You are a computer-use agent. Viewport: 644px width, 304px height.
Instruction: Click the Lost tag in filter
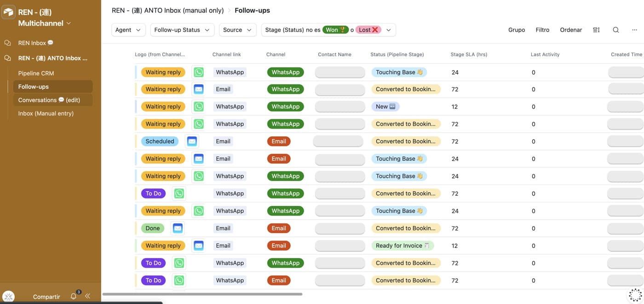point(368,30)
